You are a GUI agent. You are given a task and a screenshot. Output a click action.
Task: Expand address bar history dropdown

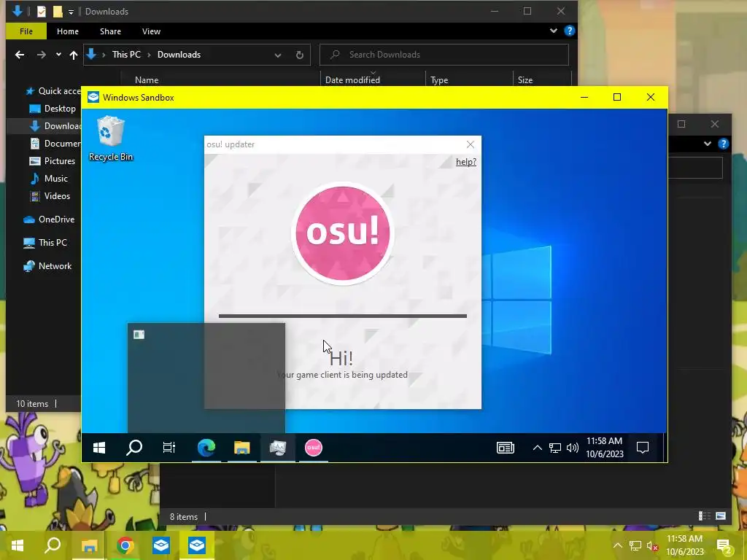278,55
